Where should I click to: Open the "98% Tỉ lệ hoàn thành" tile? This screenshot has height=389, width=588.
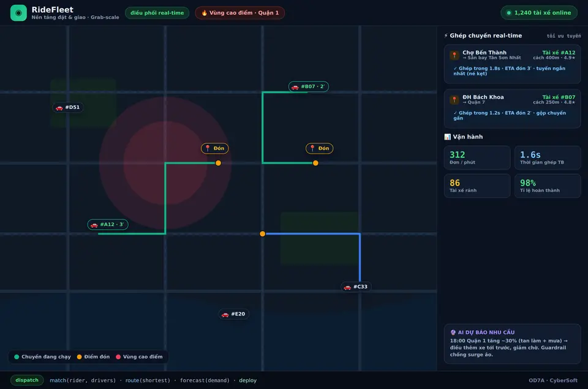click(548, 186)
